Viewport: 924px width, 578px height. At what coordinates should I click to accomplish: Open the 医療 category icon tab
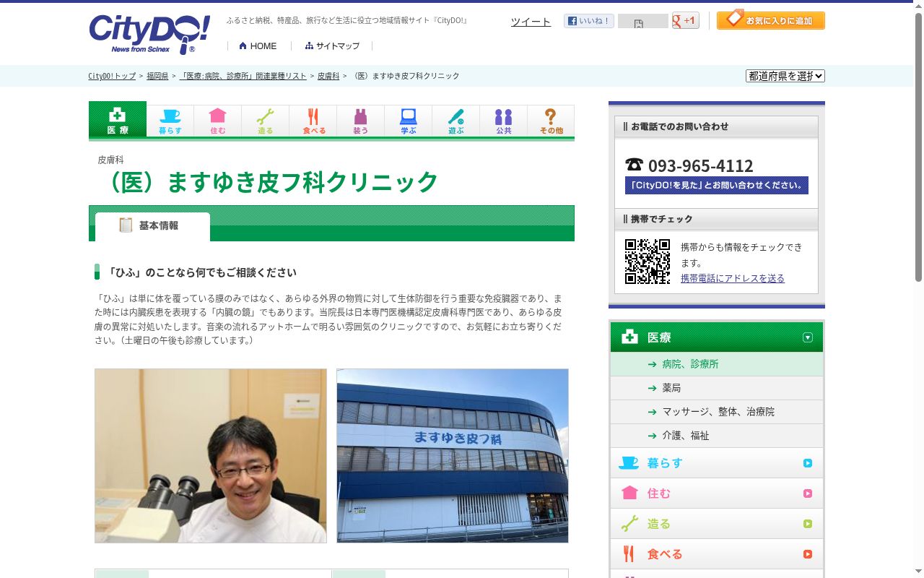[x=118, y=119]
